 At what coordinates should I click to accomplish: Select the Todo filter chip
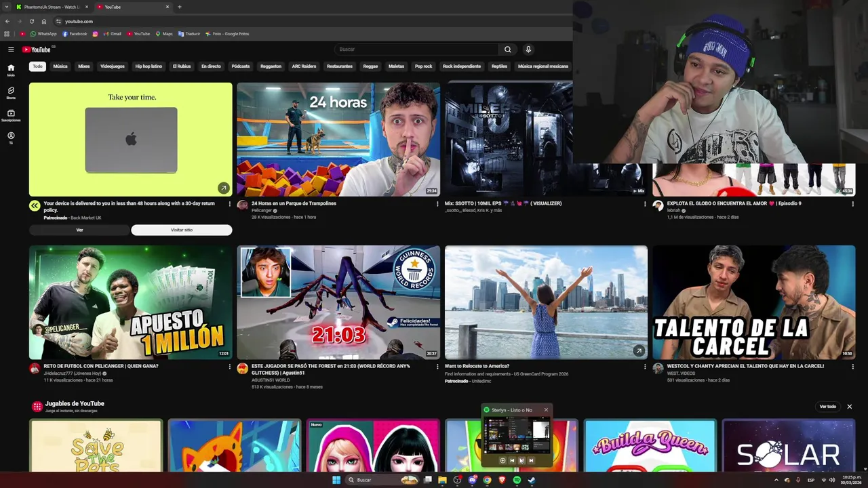[x=37, y=66]
